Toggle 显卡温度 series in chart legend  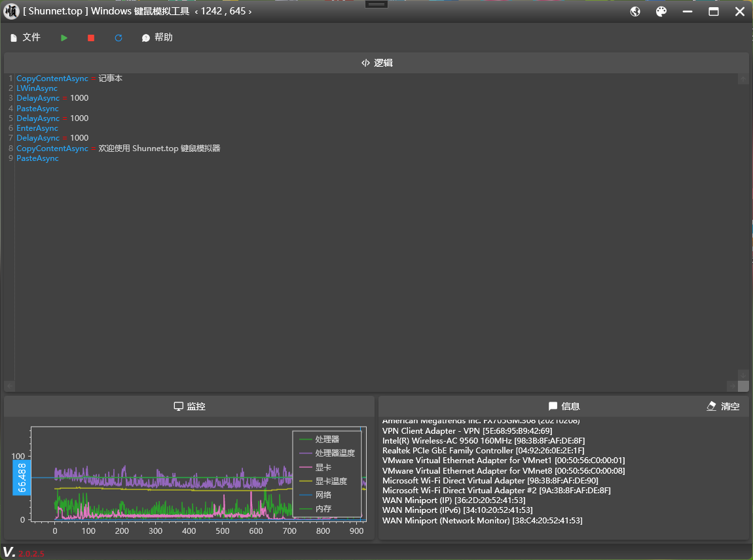[x=331, y=481]
